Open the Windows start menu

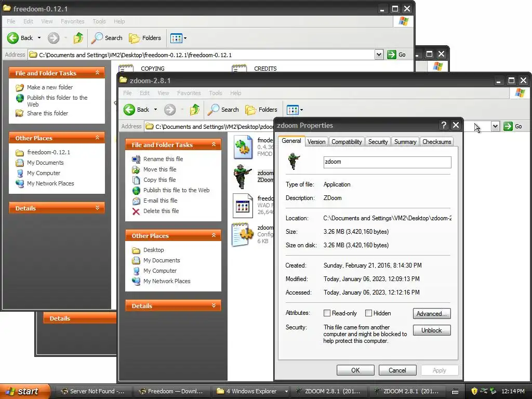(24, 391)
